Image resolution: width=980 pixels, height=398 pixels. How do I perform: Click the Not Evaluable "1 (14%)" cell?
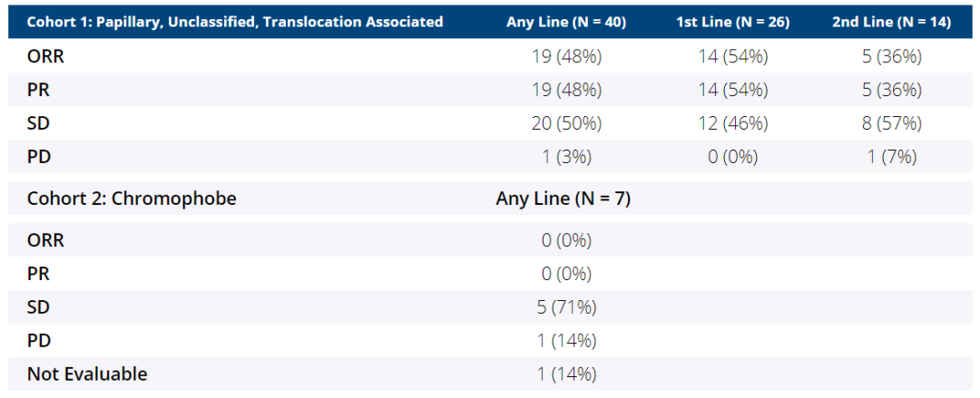click(566, 374)
